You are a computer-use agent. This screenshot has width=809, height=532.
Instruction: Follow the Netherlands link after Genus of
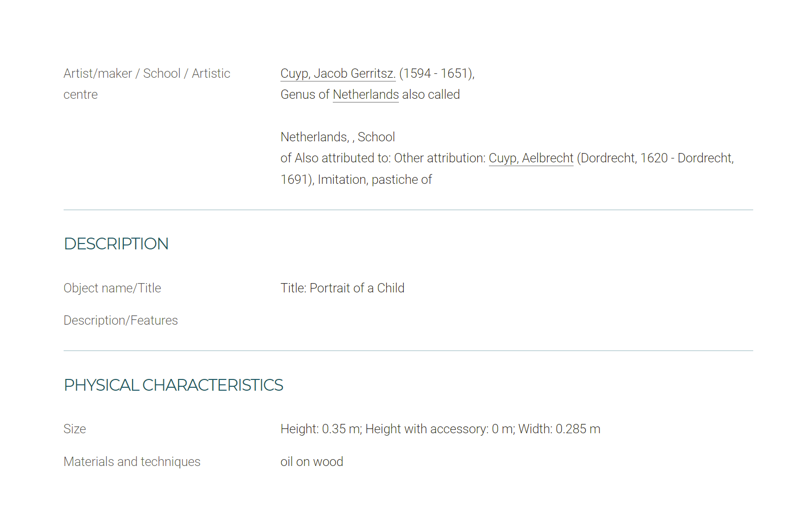(366, 94)
